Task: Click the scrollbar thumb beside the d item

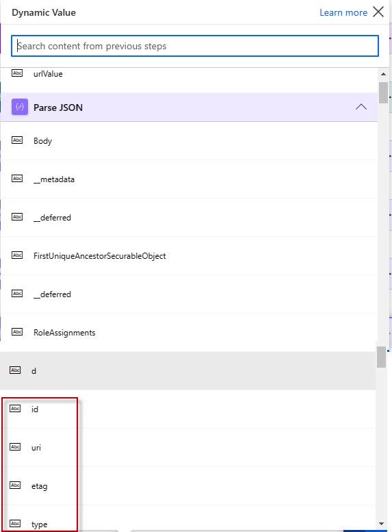Action: click(x=382, y=357)
